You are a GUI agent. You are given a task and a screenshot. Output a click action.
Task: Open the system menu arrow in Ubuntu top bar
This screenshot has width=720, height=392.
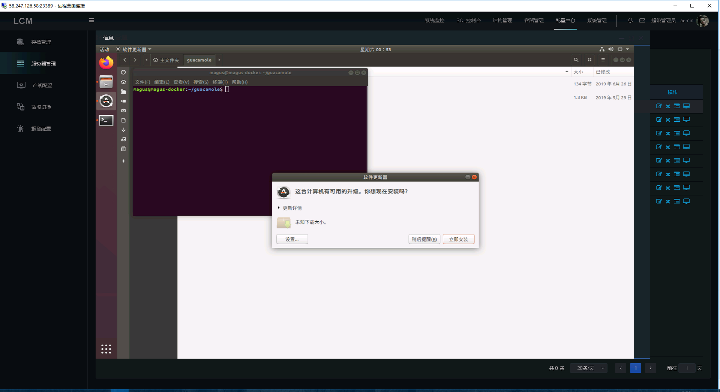click(628, 49)
